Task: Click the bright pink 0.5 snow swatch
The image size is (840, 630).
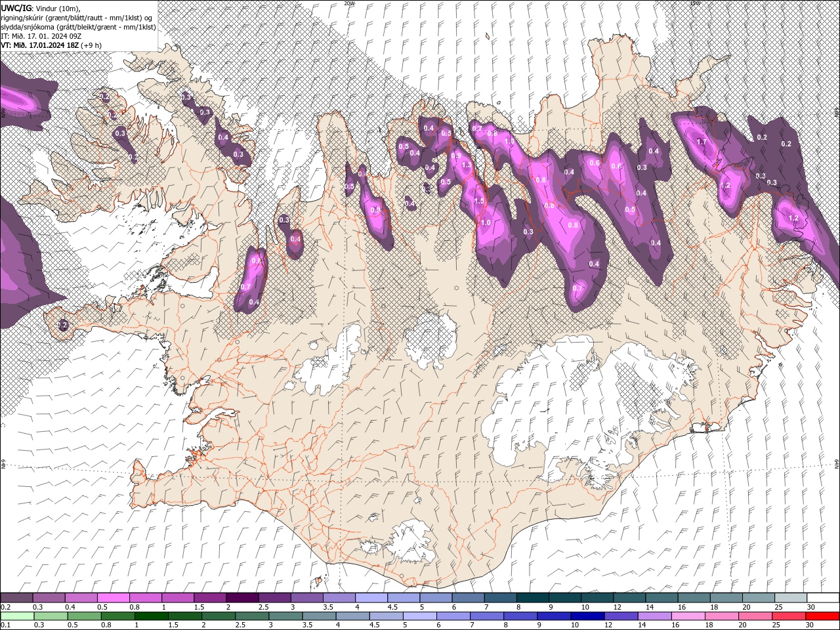Action: (113, 598)
